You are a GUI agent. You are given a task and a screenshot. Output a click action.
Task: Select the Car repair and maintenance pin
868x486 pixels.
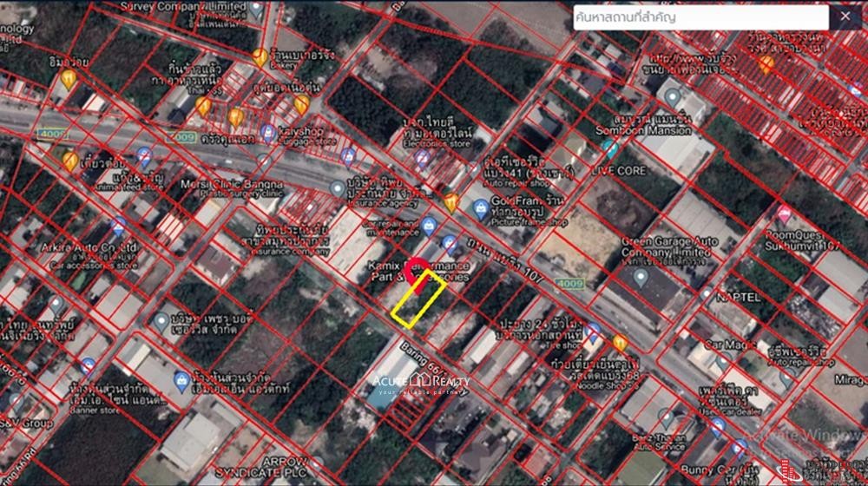[429, 226]
